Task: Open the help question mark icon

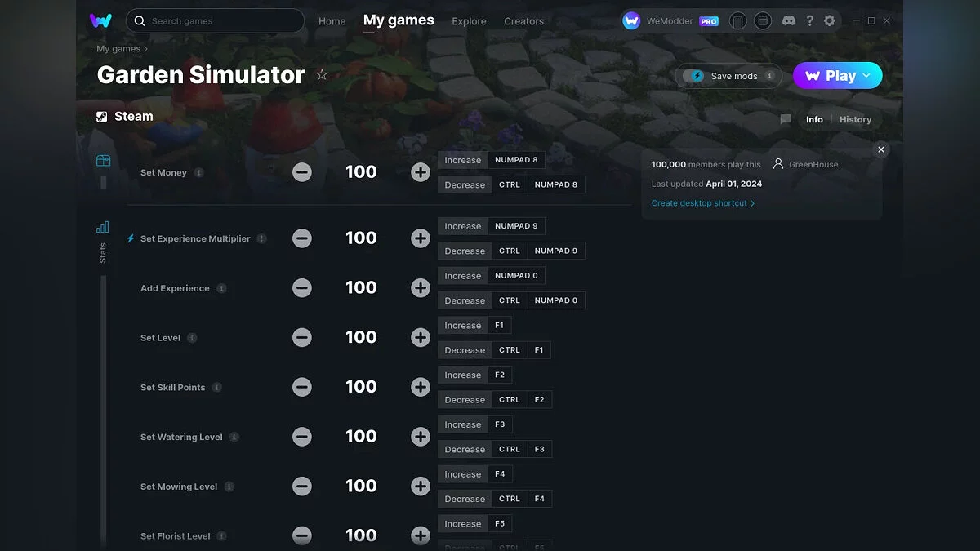Action: coord(809,20)
